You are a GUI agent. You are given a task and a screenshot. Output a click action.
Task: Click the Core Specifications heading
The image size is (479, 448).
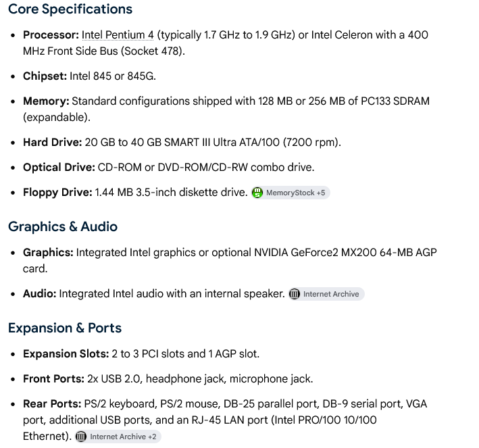coord(70,9)
